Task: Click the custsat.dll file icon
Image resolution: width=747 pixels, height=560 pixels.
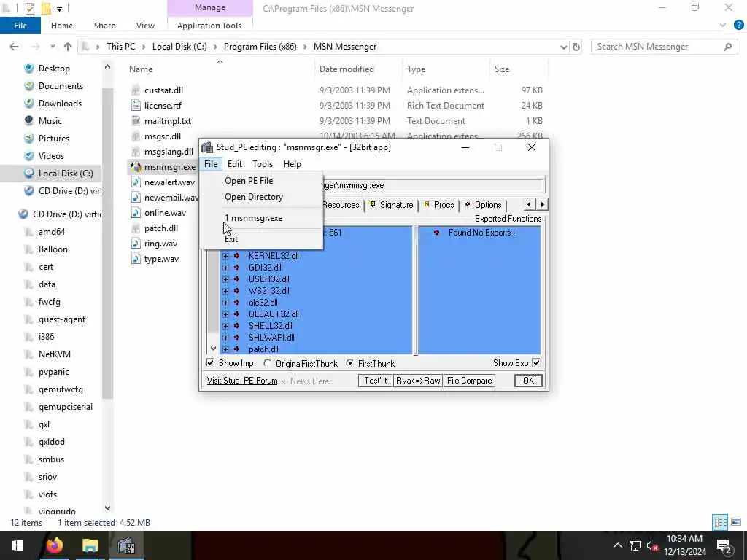Action: [x=136, y=90]
